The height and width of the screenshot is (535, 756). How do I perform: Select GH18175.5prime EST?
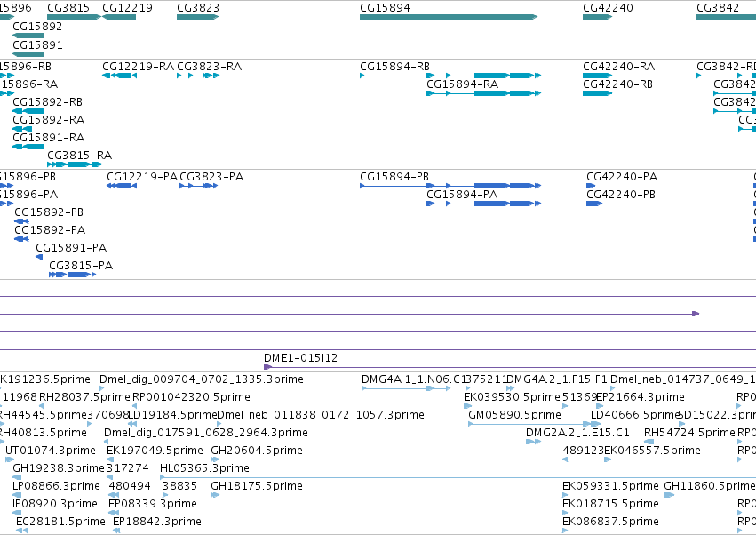[x=215, y=495]
